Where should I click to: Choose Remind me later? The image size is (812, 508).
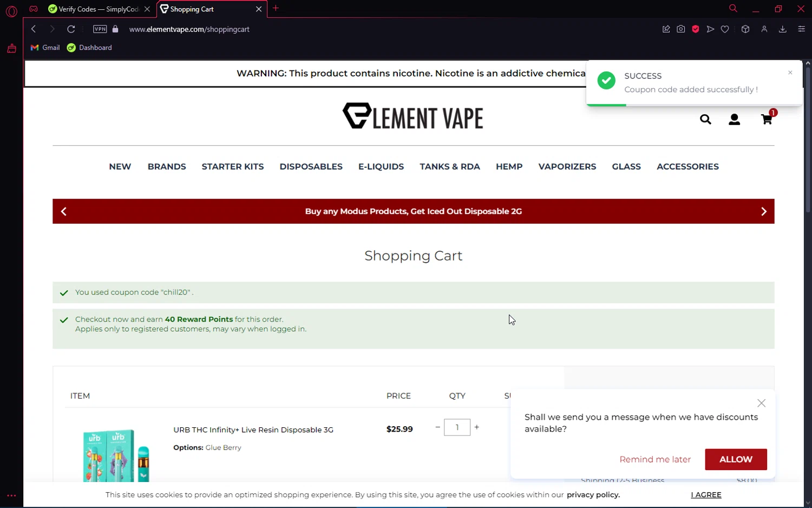655,459
